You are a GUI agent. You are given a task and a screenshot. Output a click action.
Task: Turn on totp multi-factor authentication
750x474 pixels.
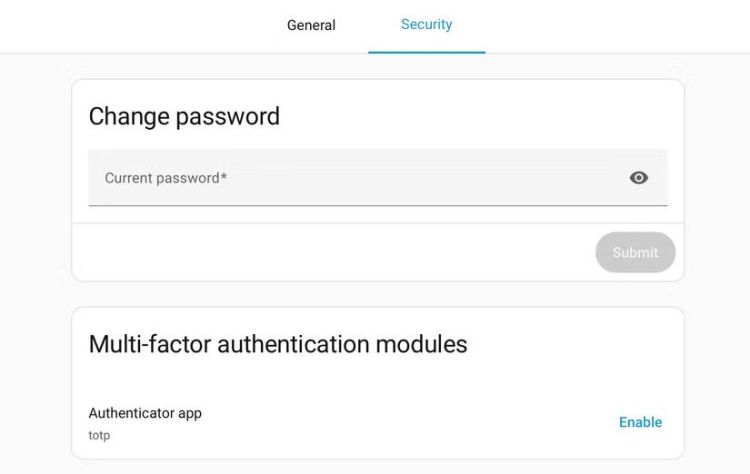click(640, 422)
